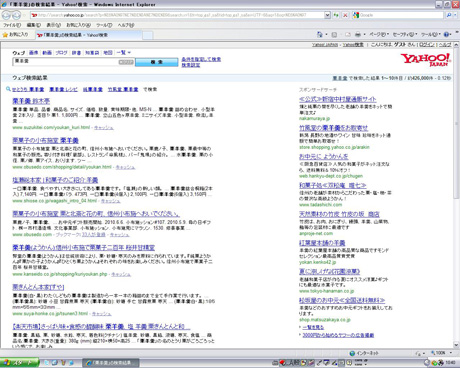Select the Yahoo!検索 browser tab
The height and width of the screenshot is (368, 460).
(89, 35)
